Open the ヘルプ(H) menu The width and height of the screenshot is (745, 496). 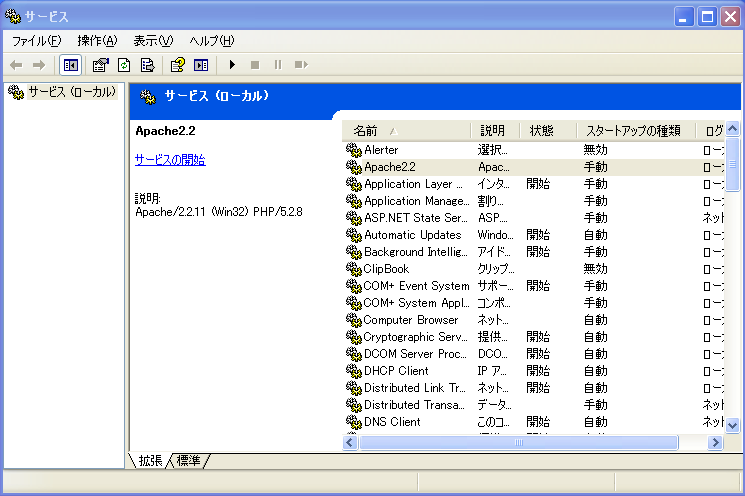(212, 41)
